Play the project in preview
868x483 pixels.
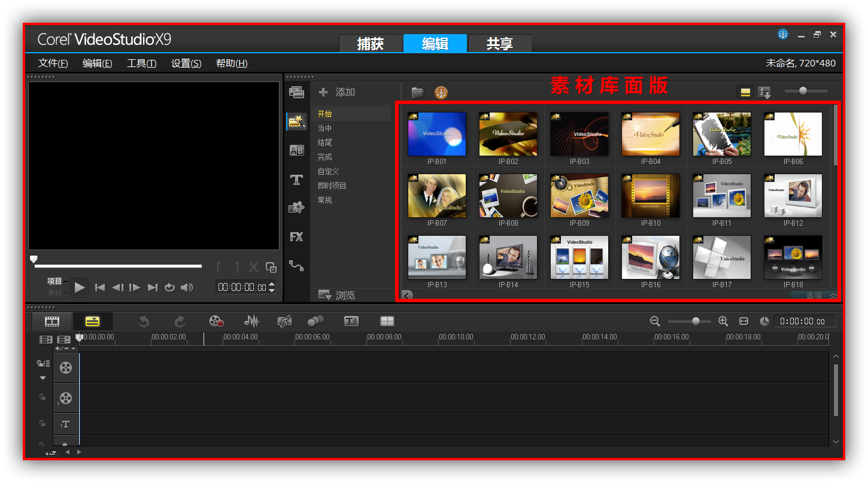(x=80, y=287)
